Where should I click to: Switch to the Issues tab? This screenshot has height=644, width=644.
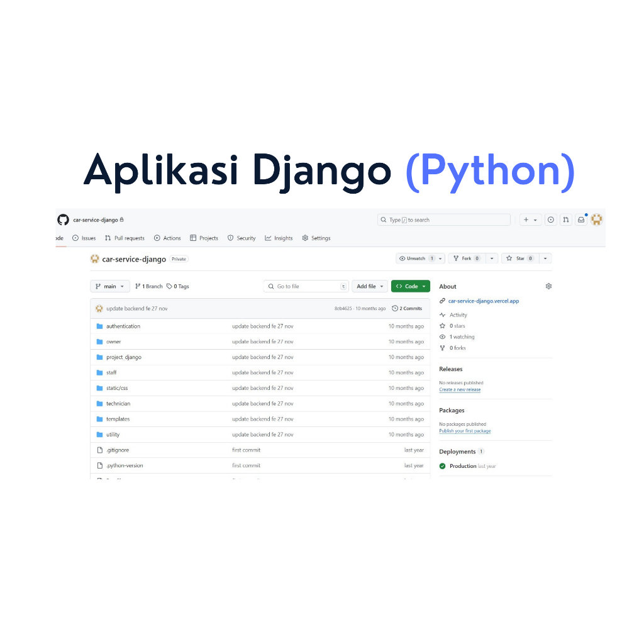tap(84, 238)
